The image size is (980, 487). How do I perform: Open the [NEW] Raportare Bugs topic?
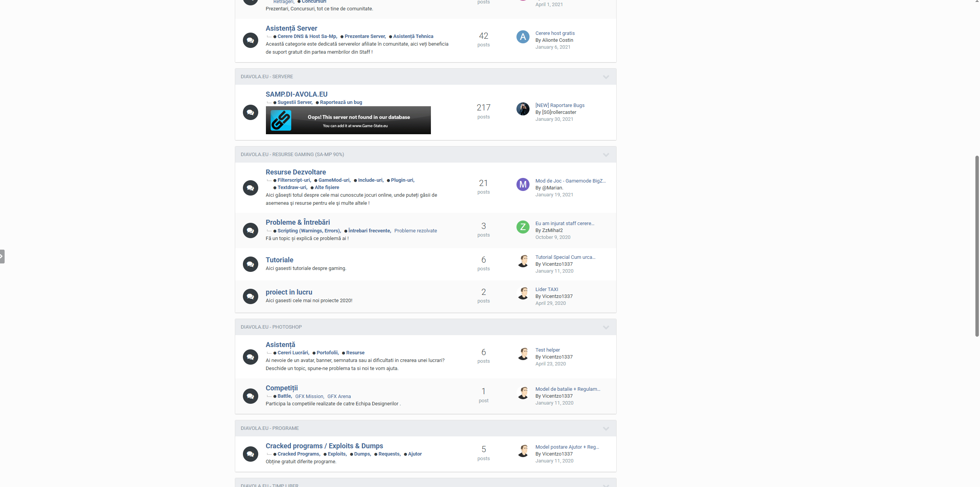tap(560, 105)
